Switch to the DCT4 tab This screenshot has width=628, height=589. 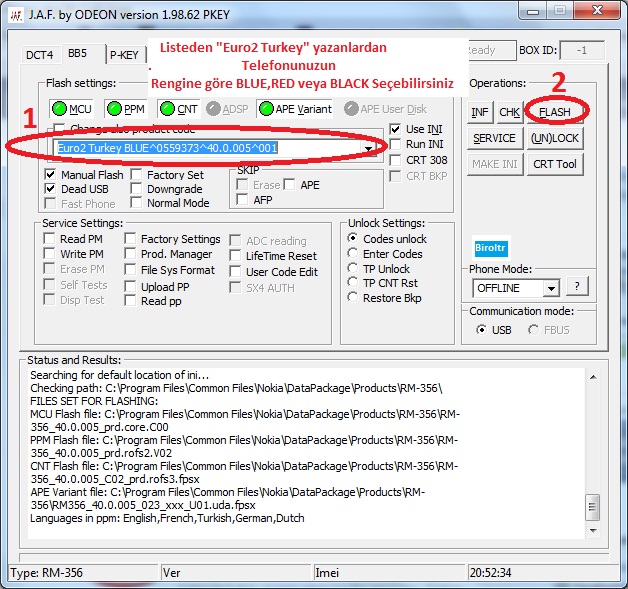(40, 55)
